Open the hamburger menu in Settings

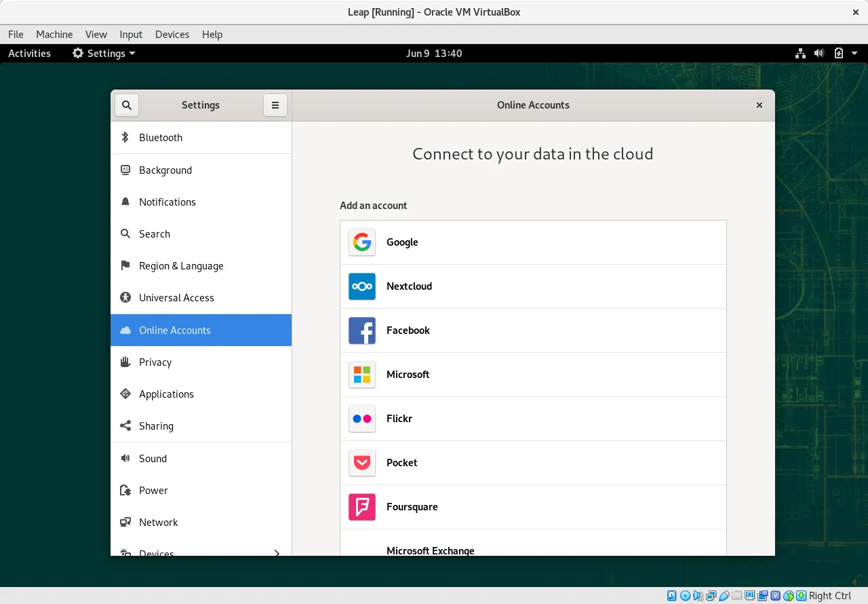275,105
